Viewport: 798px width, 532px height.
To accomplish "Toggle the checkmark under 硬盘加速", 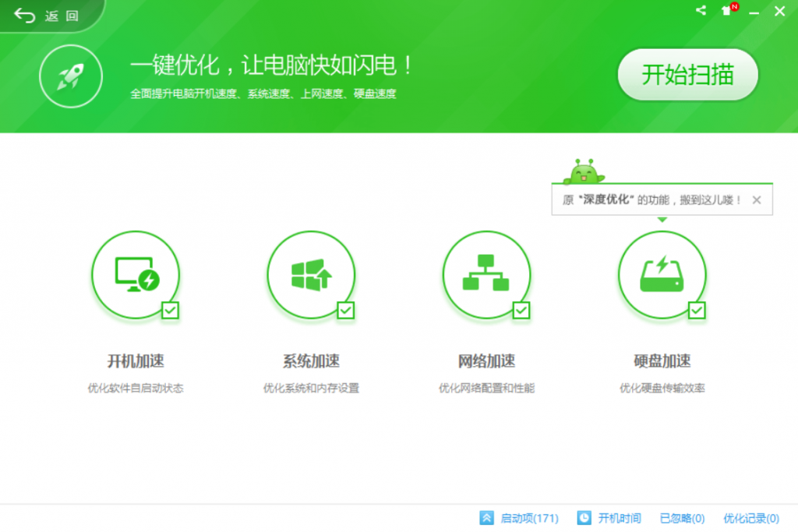I will pyautogui.click(x=695, y=311).
